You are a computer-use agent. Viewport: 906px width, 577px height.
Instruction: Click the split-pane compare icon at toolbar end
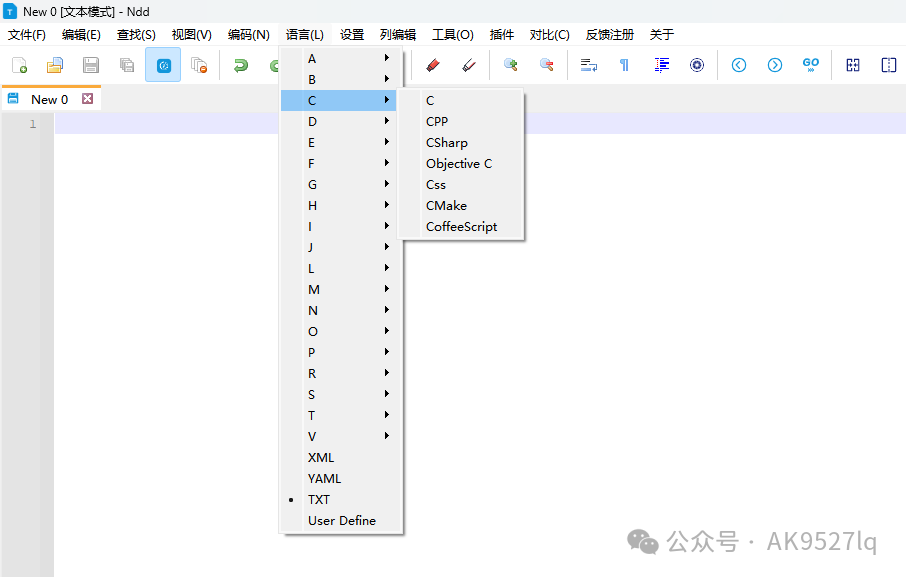click(889, 65)
